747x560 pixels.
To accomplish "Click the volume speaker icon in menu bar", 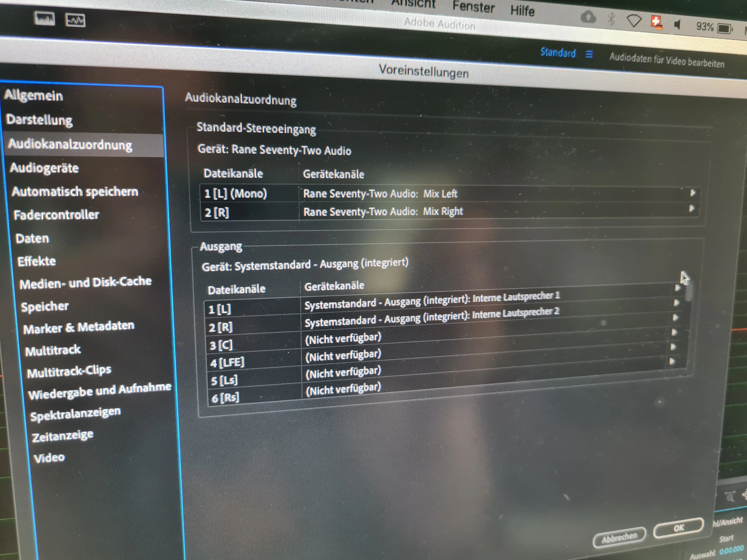I will (x=677, y=25).
